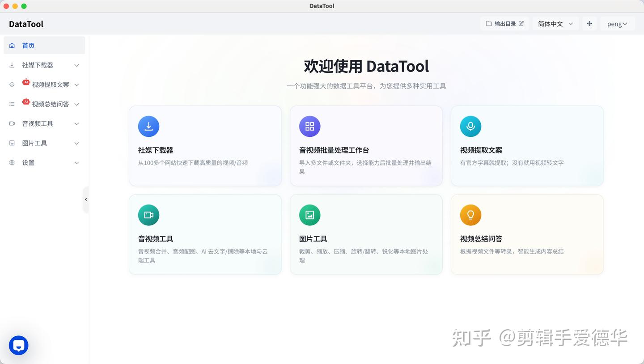644x364 pixels.
Task: Click the subtitle 一个功能强大的数据工具平台
Action: click(366, 86)
